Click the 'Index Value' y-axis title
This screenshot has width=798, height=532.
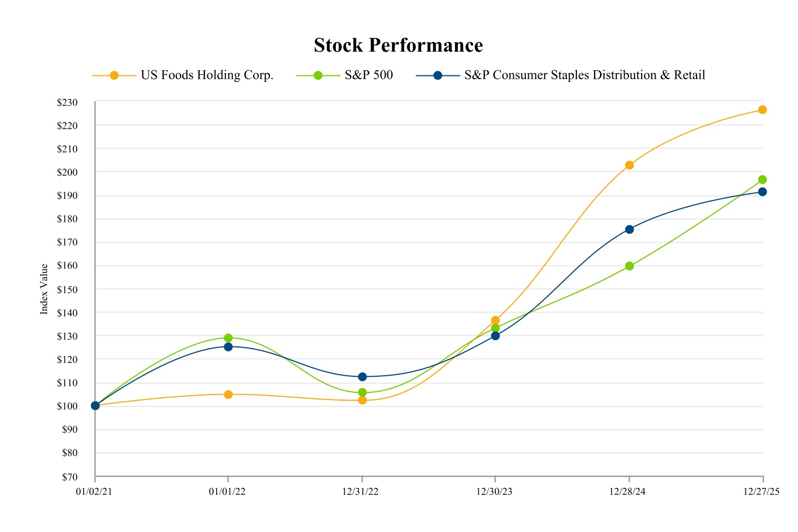click(44, 289)
